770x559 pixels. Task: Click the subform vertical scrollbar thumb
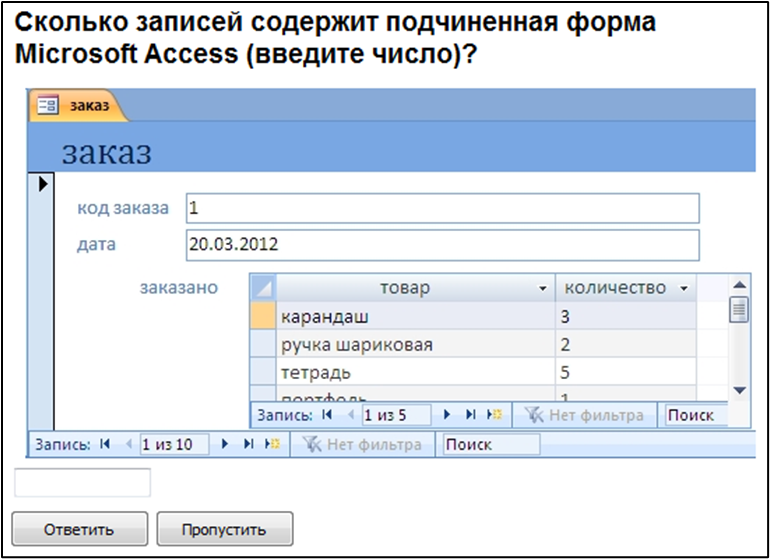[739, 309]
